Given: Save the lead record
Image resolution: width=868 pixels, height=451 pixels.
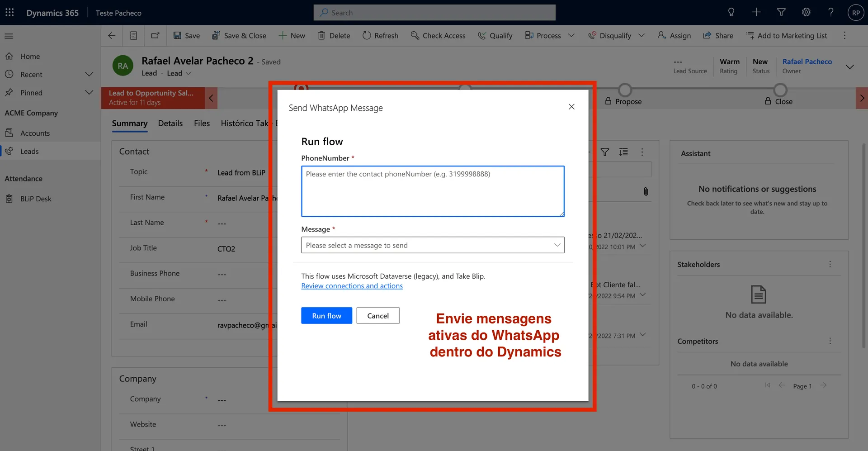Looking at the screenshot, I should pyautogui.click(x=187, y=36).
